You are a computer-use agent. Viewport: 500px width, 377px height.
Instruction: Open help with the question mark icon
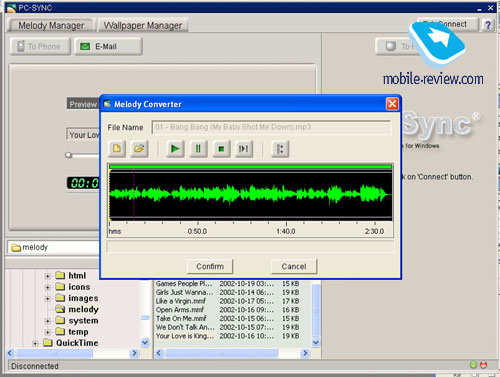tap(488, 25)
